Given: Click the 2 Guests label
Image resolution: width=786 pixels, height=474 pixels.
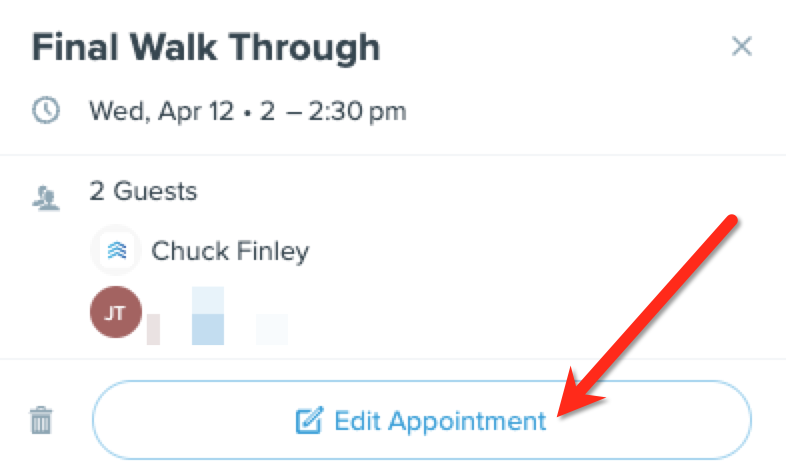Looking at the screenshot, I should tap(143, 191).
